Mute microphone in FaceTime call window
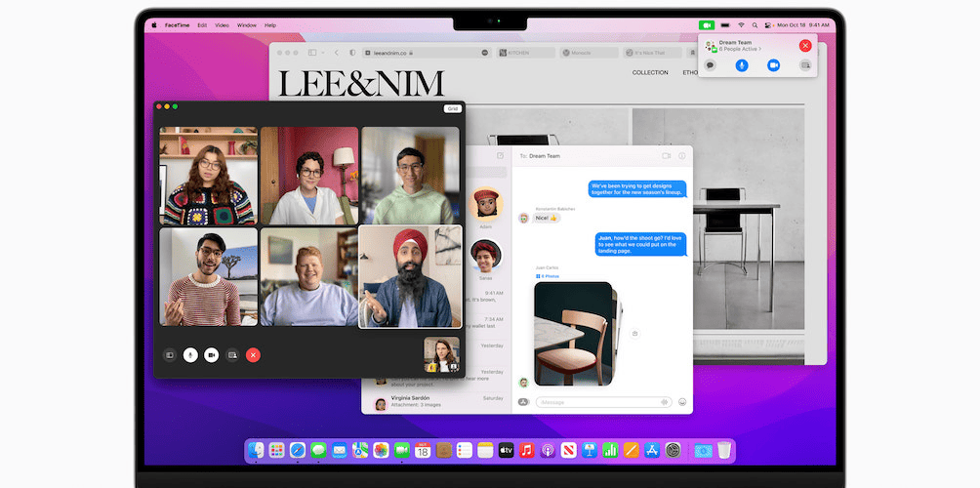Image resolution: width=980 pixels, height=488 pixels. pos(189,356)
